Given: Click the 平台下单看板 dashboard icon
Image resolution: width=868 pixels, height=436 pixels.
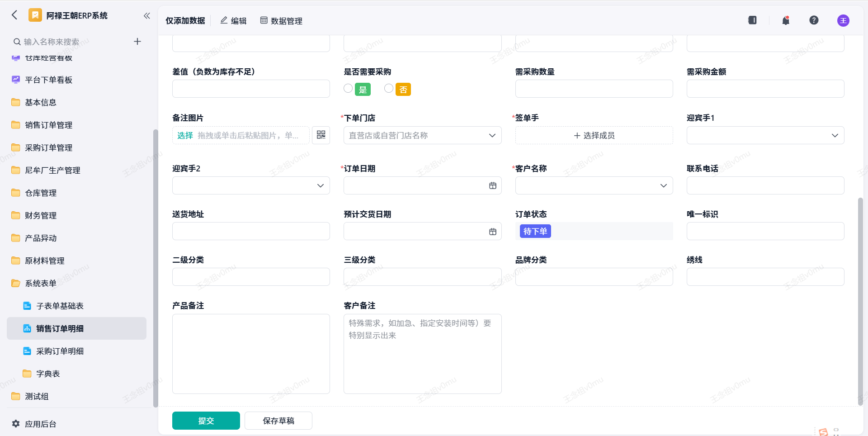Looking at the screenshot, I should click(16, 80).
